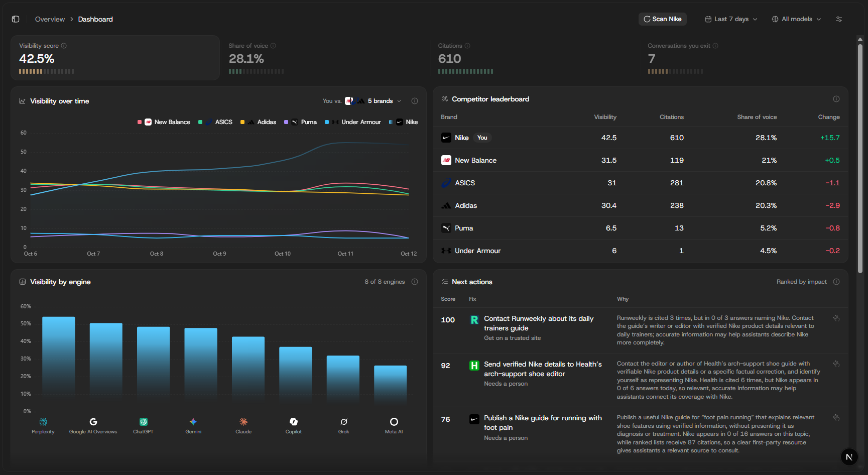Toggle Nike series in legend
This screenshot has width=868, height=475.
tap(404, 122)
